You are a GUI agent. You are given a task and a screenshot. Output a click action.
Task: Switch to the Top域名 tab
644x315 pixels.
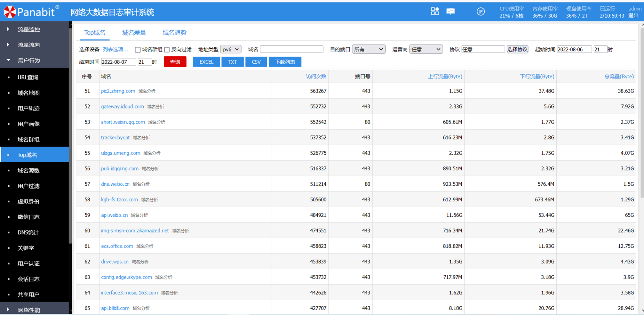pyautogui.click(x=95, y=33)
